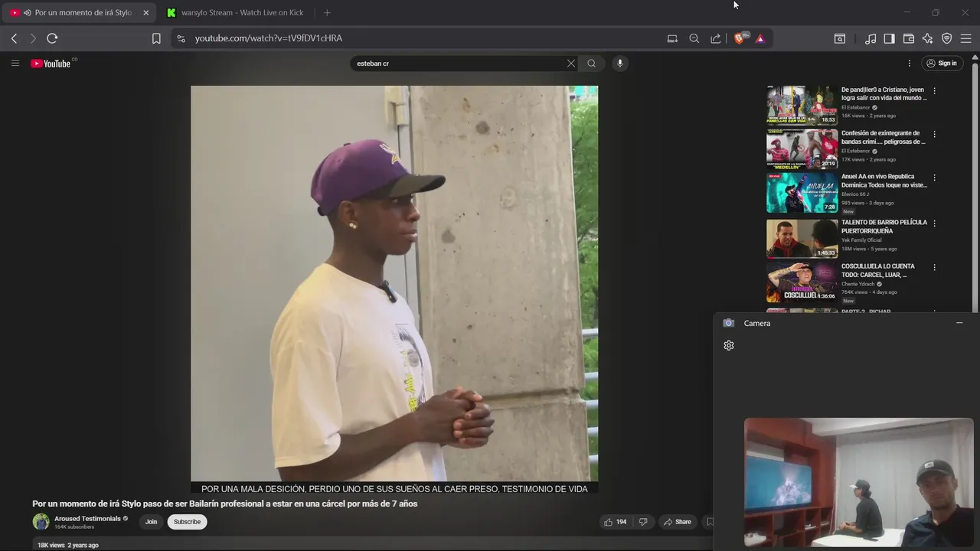Open options menu for 'De pandiller0 a Cristiano'
Screen dimensions: 980x551
934,90
